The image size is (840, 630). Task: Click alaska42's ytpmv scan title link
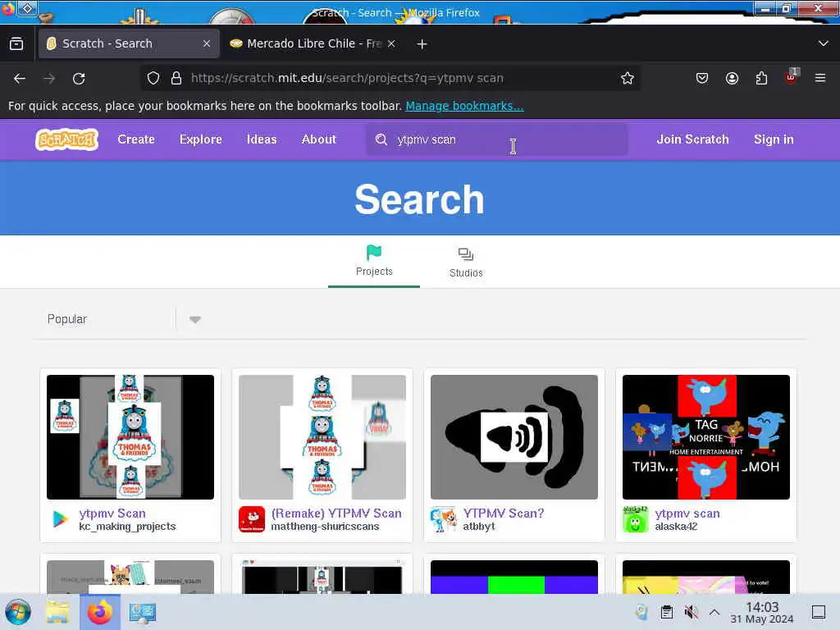tap(687, 514)
